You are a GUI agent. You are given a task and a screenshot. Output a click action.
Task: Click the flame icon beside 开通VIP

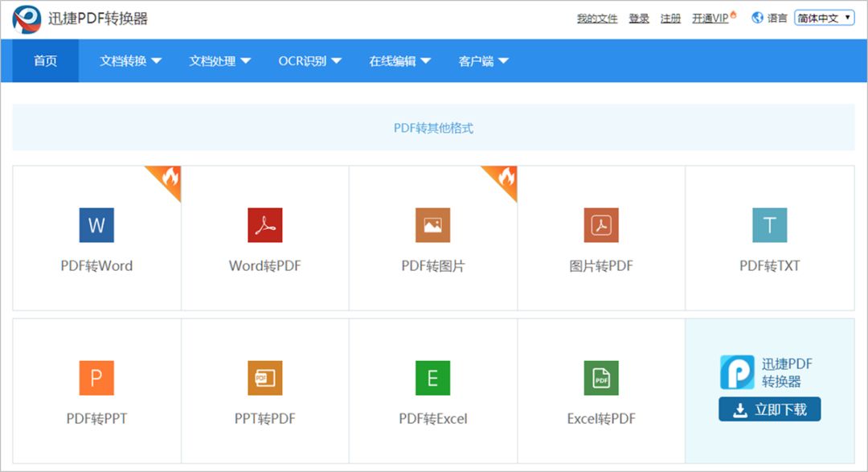click(x=734, y=14)
